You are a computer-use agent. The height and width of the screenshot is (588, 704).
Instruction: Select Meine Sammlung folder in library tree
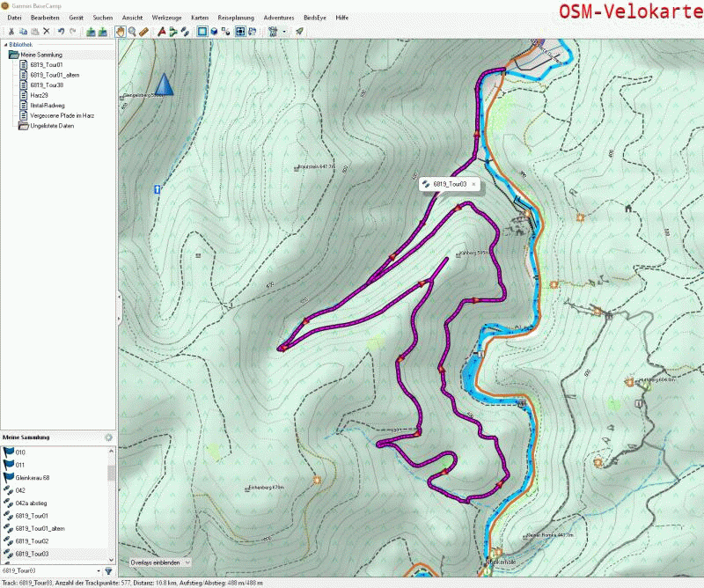point(41,55)
